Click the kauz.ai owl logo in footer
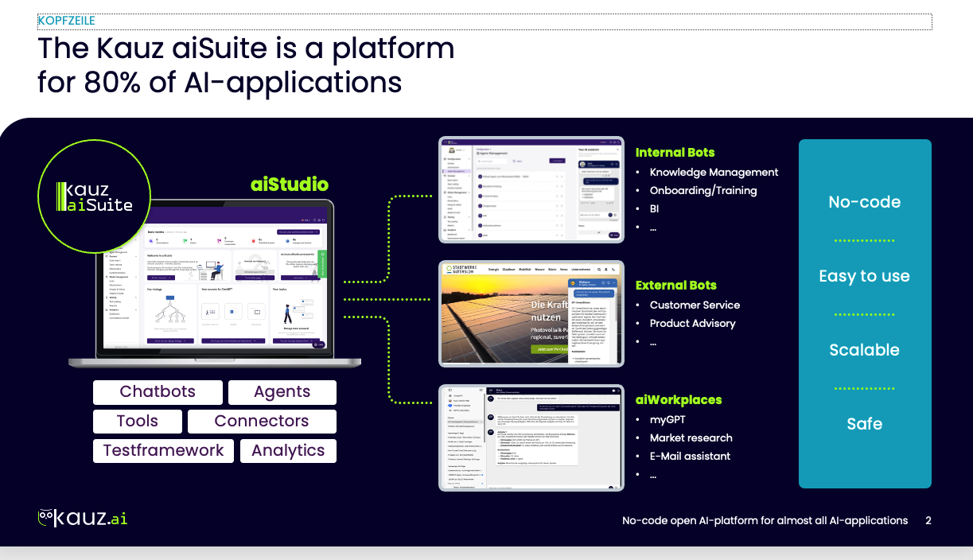Viewport: 973px width, 560px height. click(x=83, y=518)
